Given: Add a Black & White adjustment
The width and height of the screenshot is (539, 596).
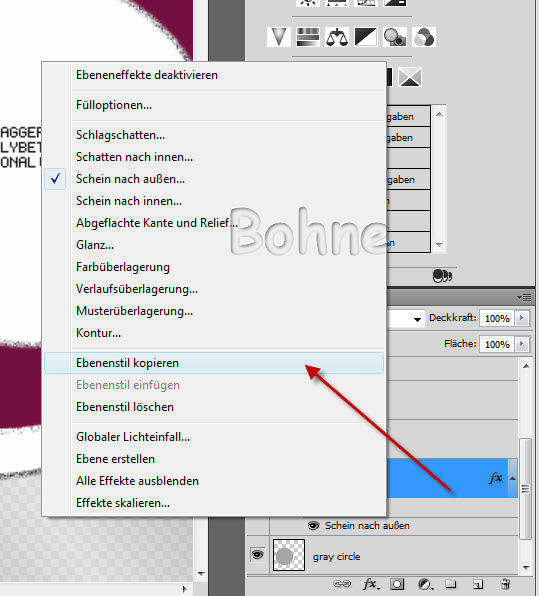Looking at the screenshot, I should [366, 37].
